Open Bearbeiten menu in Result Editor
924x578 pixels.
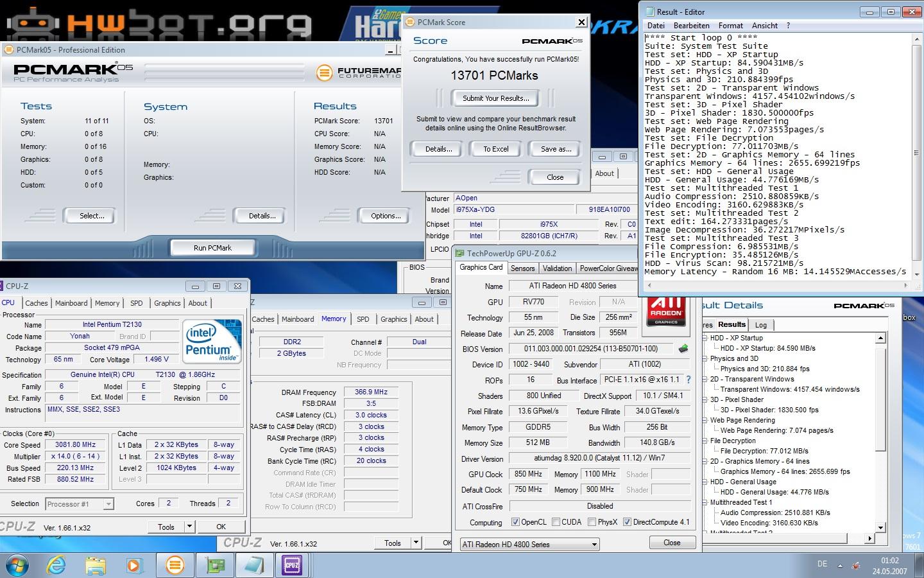tap(691, 26)
